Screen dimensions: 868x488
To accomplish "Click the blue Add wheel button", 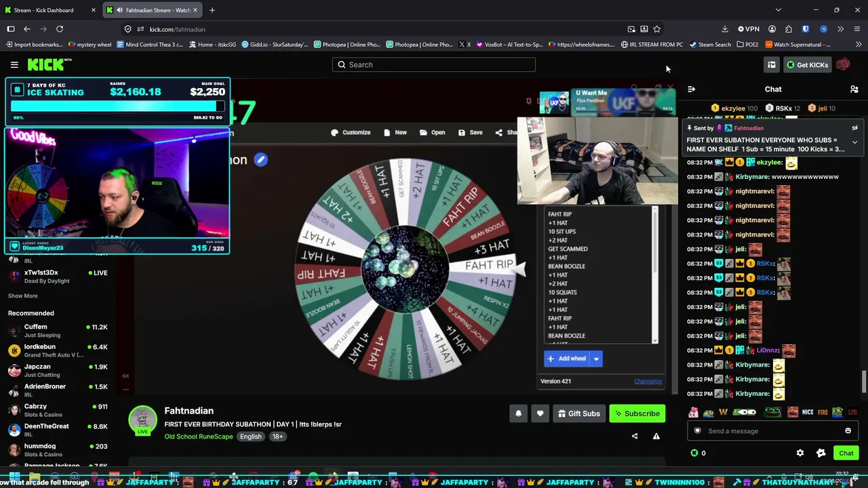I will [567, 359].
